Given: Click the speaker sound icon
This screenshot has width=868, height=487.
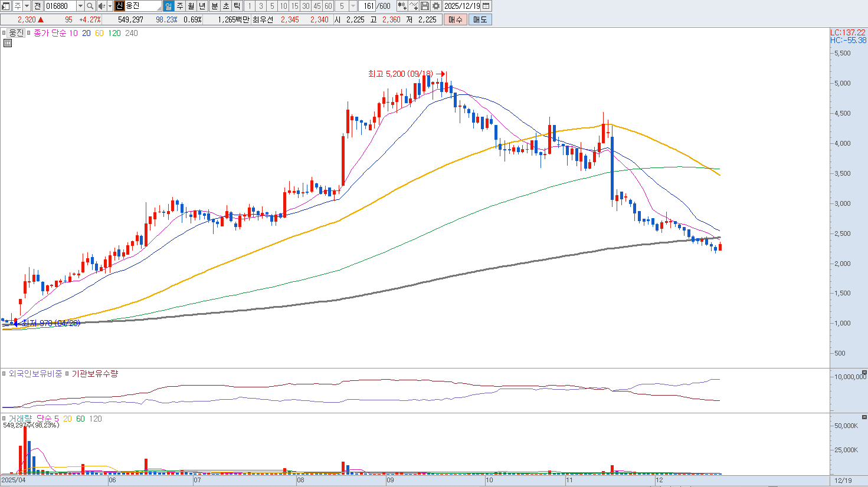Looking at the screenshot, I should coord(101,6).
